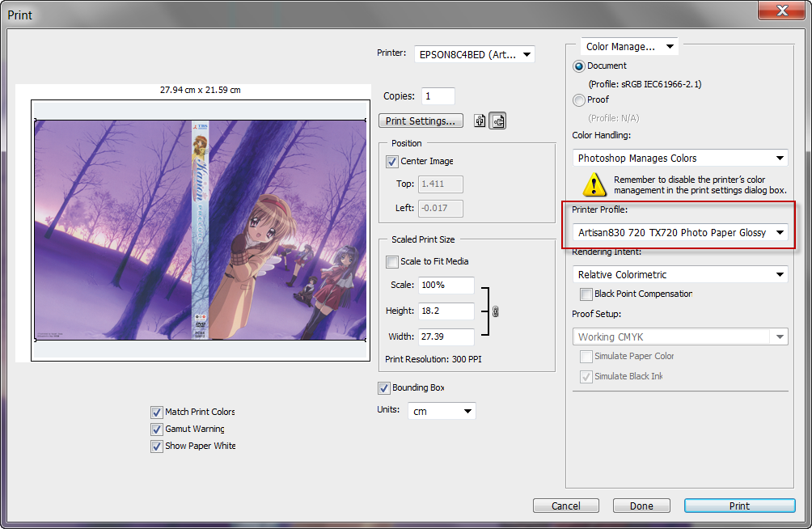Select landscape orientation icon
The width and height of the screenshot is (812, 529).
click(x=497, y=121)
